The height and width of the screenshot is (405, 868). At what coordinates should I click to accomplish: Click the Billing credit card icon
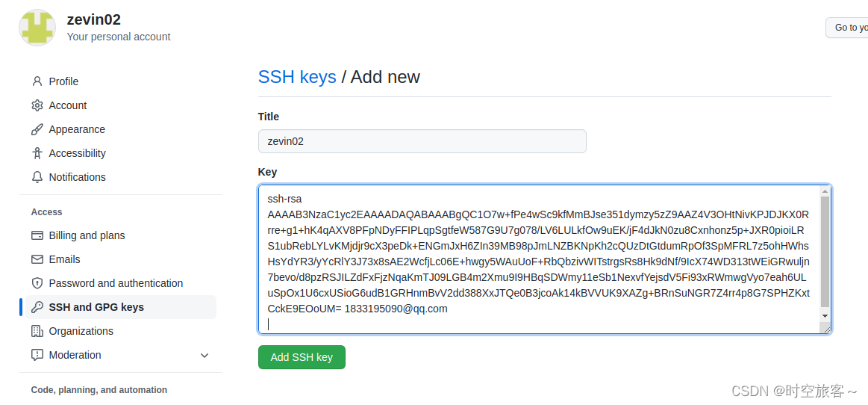coord(37,235)
